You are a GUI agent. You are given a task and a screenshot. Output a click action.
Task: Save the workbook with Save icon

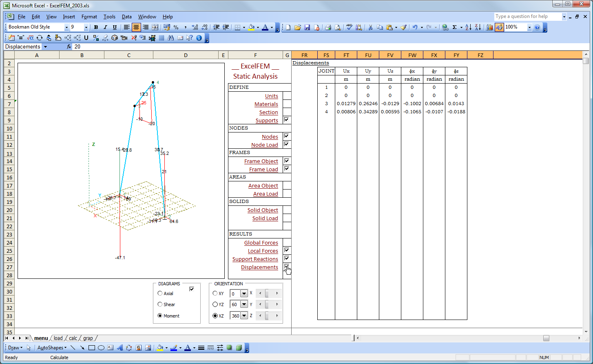point(307,27)
